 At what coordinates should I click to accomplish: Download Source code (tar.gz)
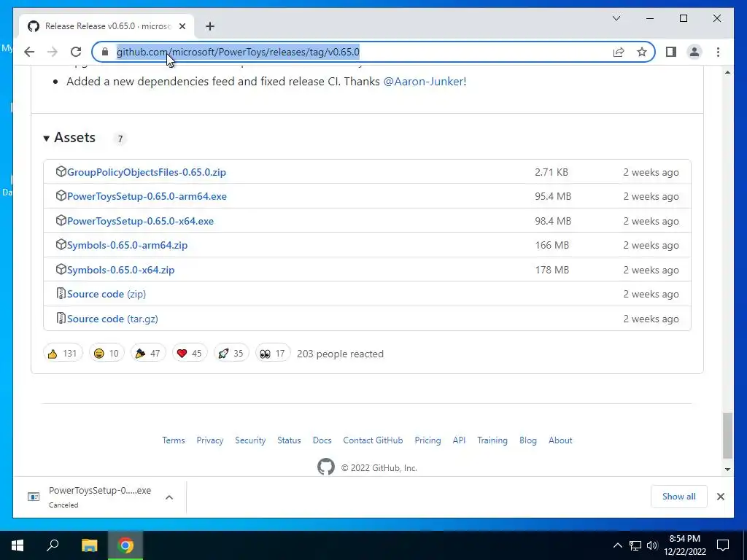coord(112,319)
